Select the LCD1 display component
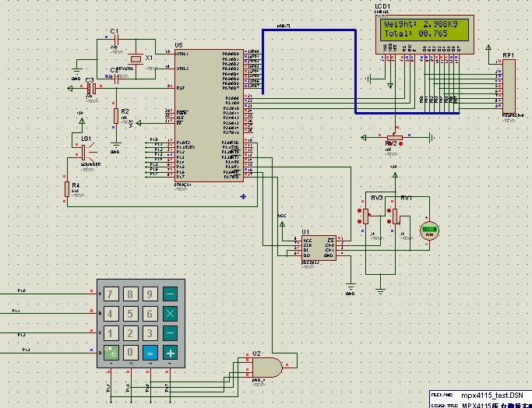The width and height of the screenshot is (532, 408). point(425,34)
